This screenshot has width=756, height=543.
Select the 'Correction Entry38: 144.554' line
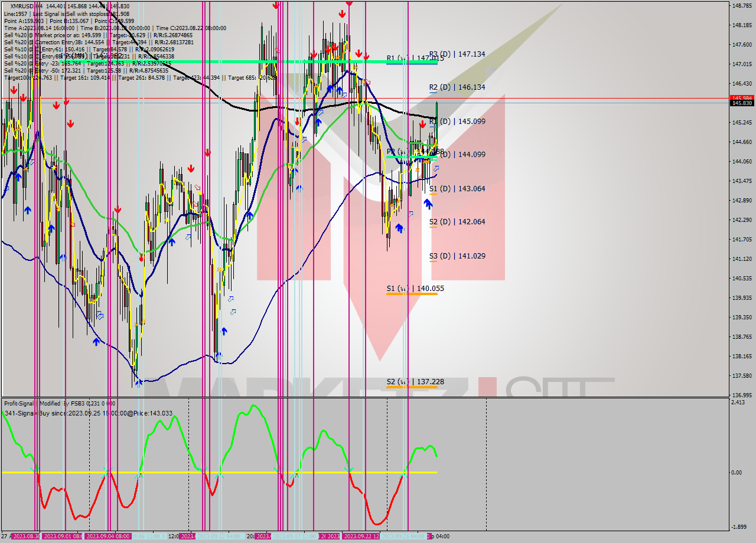pos(98,42)
